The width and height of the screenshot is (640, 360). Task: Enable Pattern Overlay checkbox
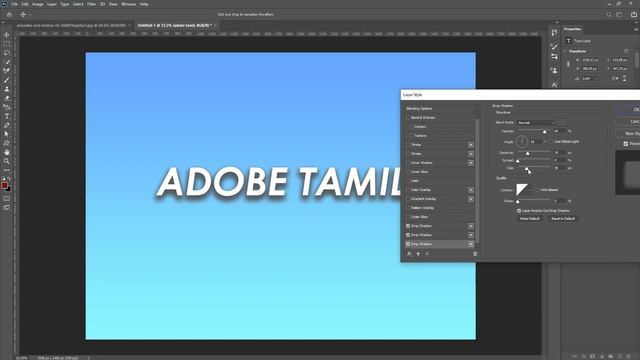pyautogui.click(x=408, y=208)
